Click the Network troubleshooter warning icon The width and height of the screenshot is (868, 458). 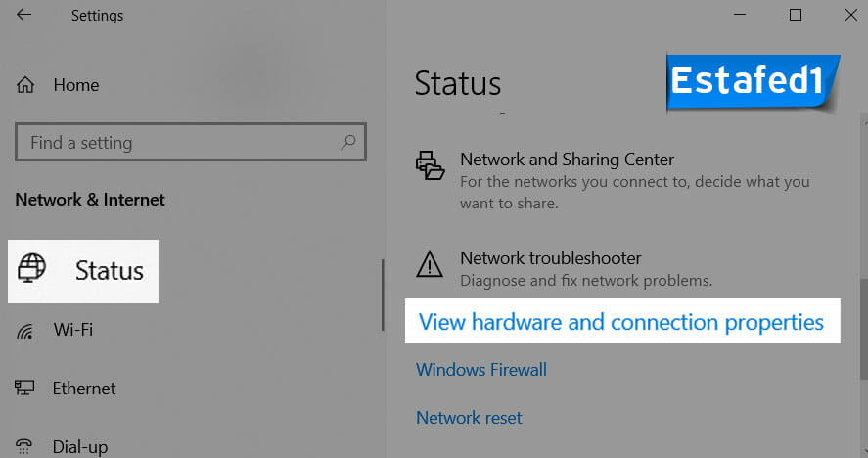pyautogui.click(x=430, y=264)
